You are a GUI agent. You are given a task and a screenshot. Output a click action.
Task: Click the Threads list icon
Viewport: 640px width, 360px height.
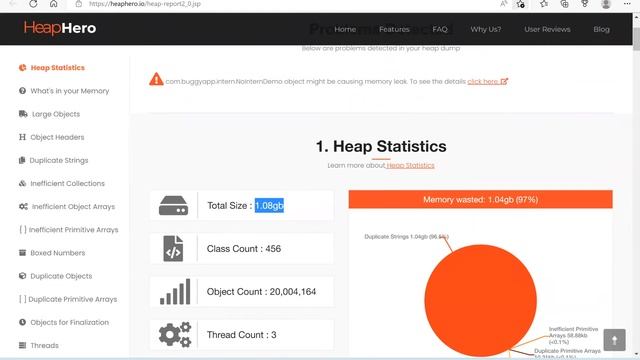click(22, 345)
